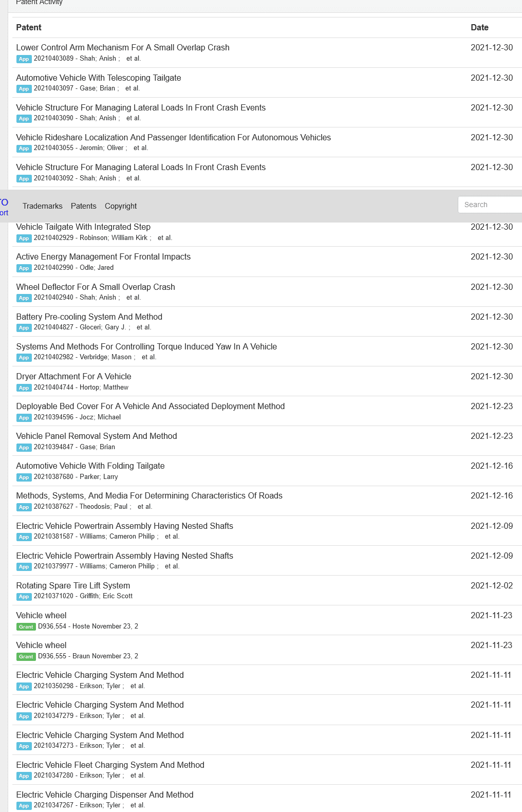The height and width of the screenshot is (812, 522).
Task: Click App badge for patent 20210403089
Action: pyautogui.click(x=24, y=59)
